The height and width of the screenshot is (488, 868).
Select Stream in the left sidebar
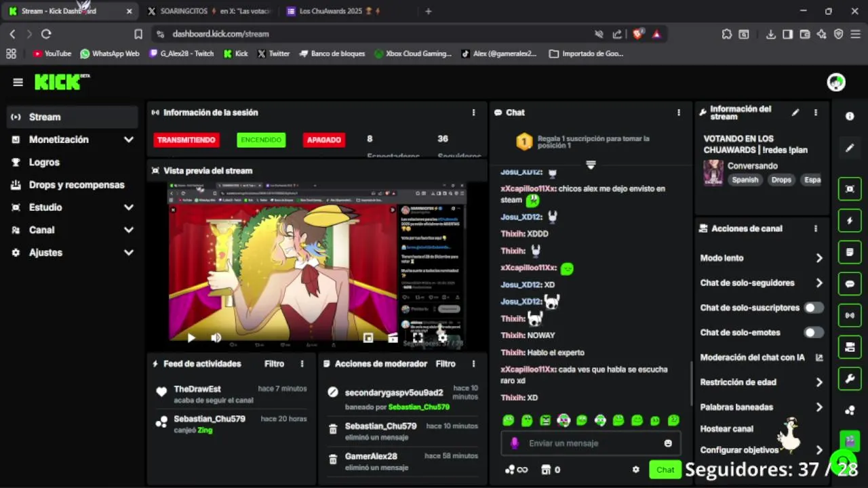tap(71, 117)
